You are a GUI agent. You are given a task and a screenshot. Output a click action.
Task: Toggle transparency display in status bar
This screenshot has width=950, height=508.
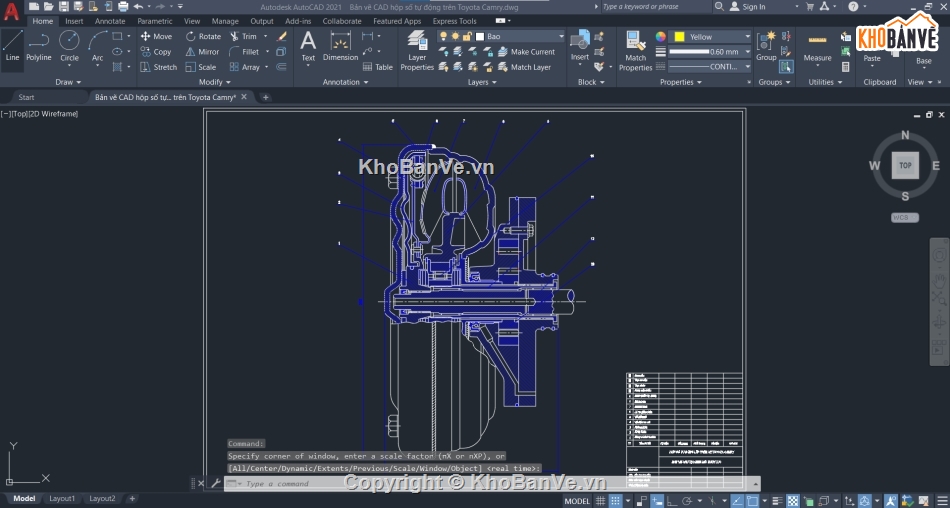tap(792, 501)
